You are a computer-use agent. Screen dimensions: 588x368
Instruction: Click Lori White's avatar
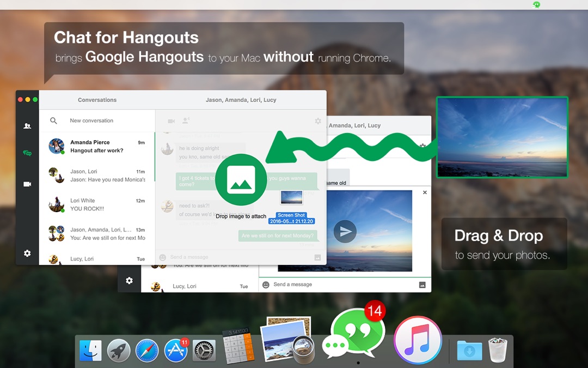pos(56,204)
